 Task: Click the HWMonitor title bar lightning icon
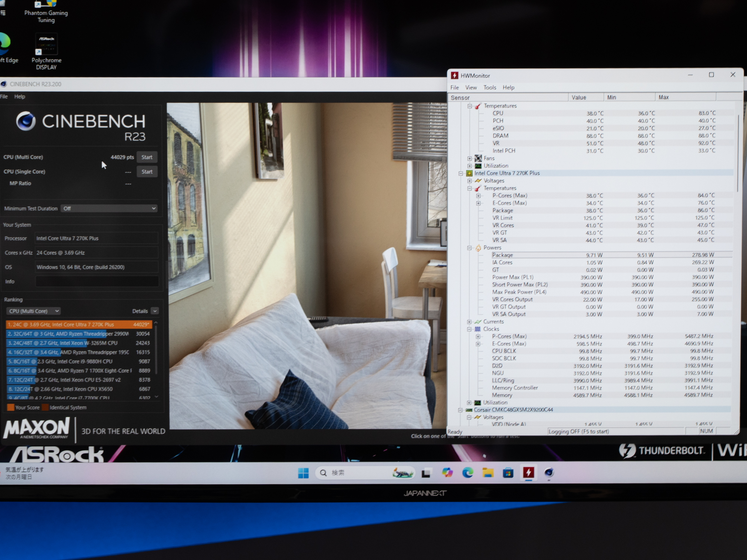[455, 75]
